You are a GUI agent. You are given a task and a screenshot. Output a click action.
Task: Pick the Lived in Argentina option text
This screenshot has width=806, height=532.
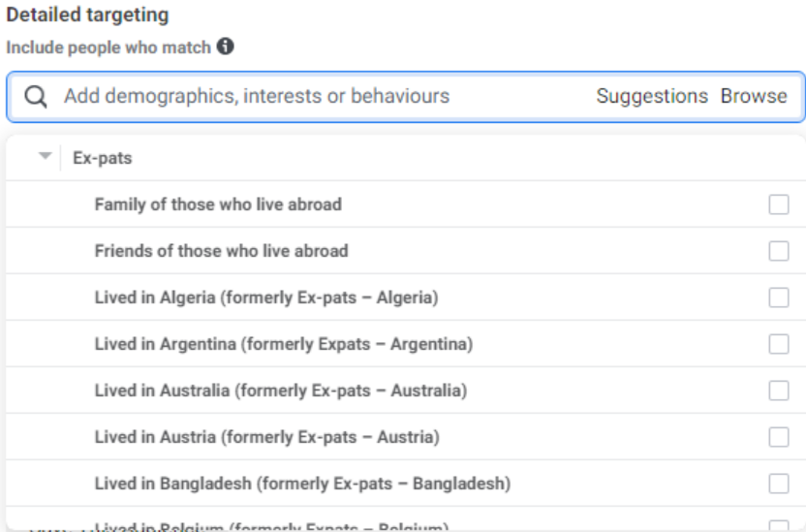click(284, 344)
